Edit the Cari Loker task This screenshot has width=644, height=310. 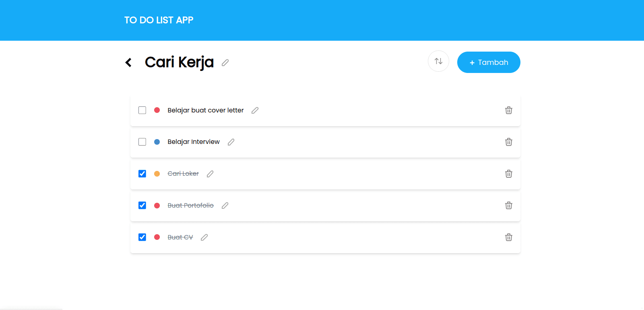tap(210, 174)
